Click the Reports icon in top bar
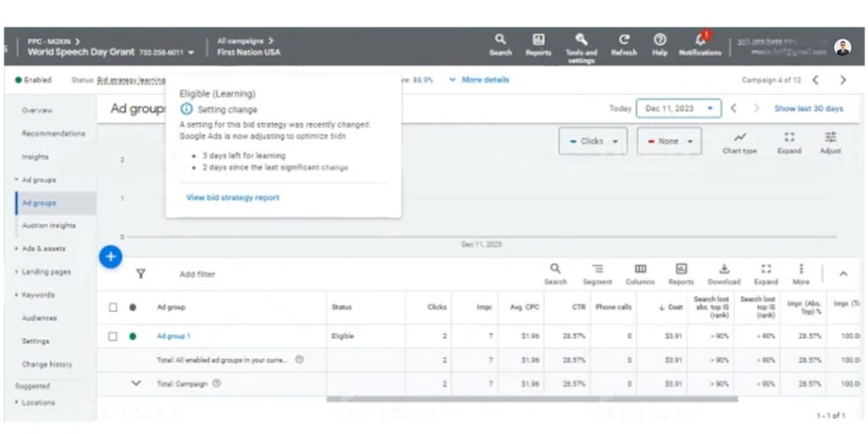Viewport: 868px width, 434px height. [537, 40]
